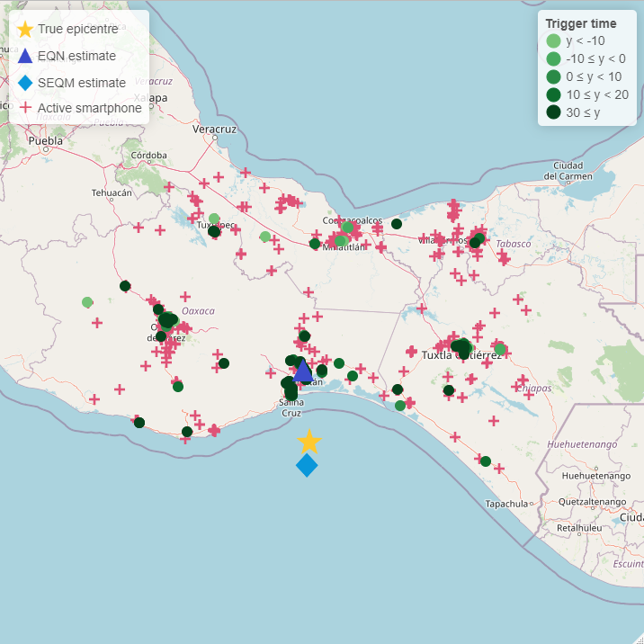Select the diamond icon in the legend

tap(25, 83)
